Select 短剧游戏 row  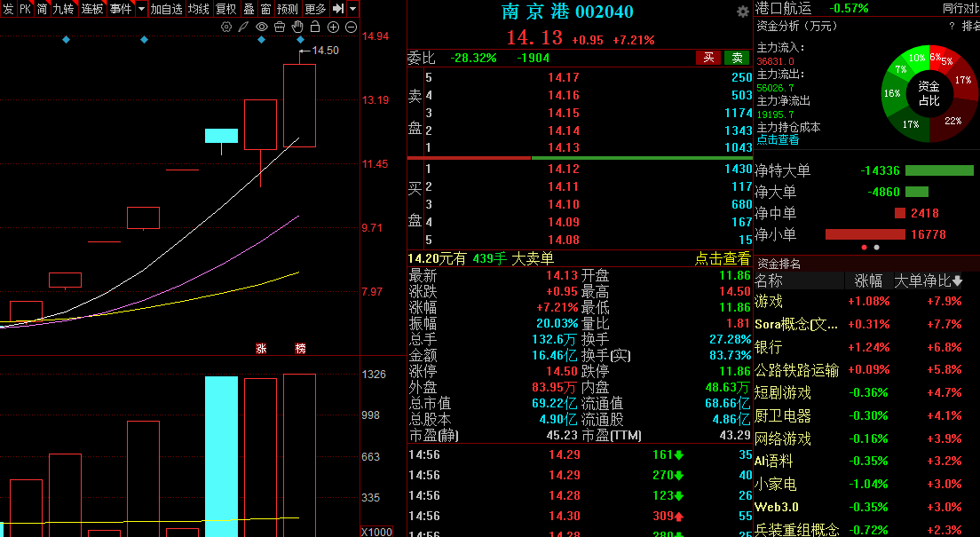(867, 392)
